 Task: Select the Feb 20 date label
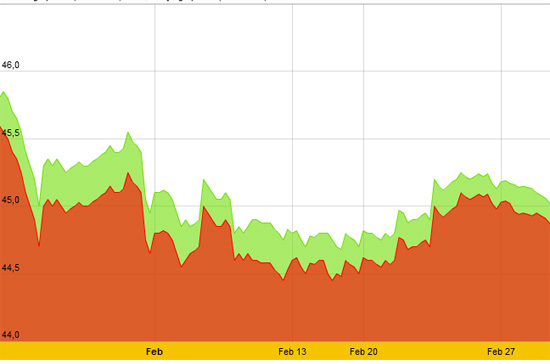[x=363, y=352]
